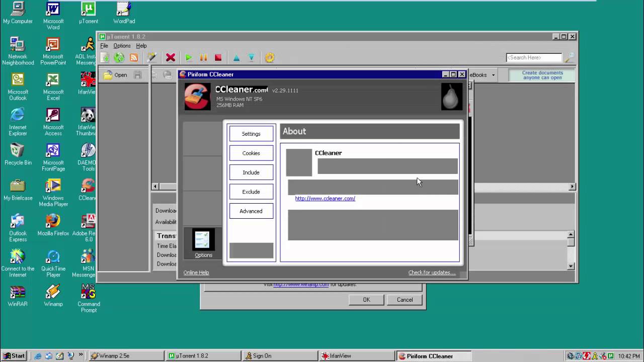
Task: Click the detail pane scroll-up arrow
Action: click(x=571, y=234)
